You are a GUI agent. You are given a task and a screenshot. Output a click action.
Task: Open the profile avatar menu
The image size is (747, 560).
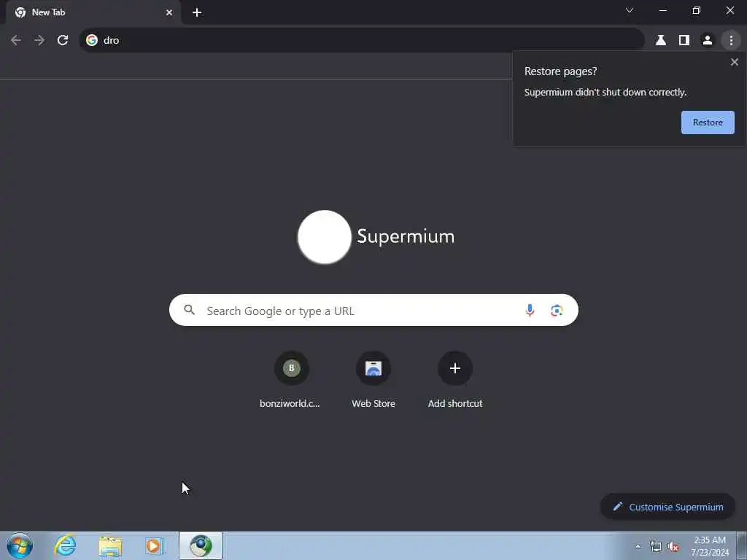point(708,41)
